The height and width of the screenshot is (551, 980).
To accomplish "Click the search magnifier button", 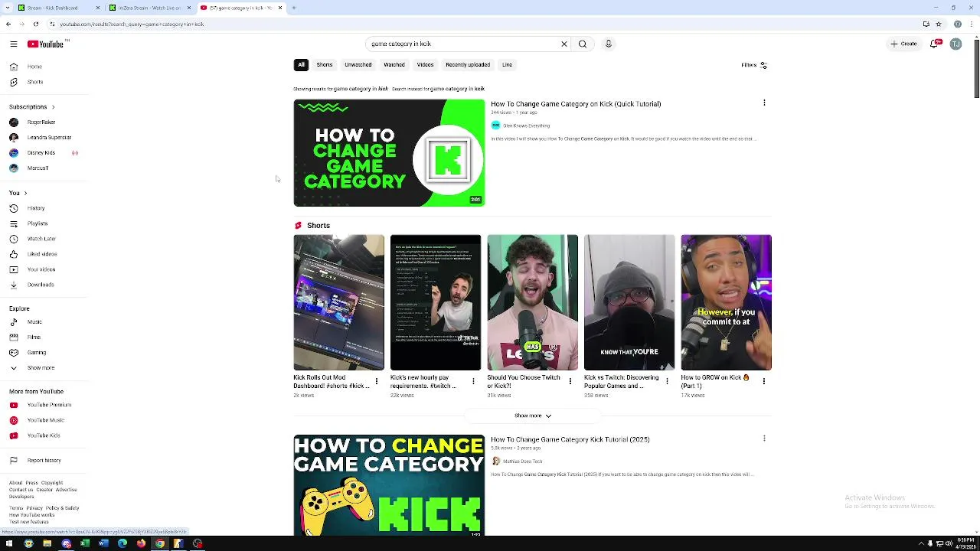I will click(583, 44).
